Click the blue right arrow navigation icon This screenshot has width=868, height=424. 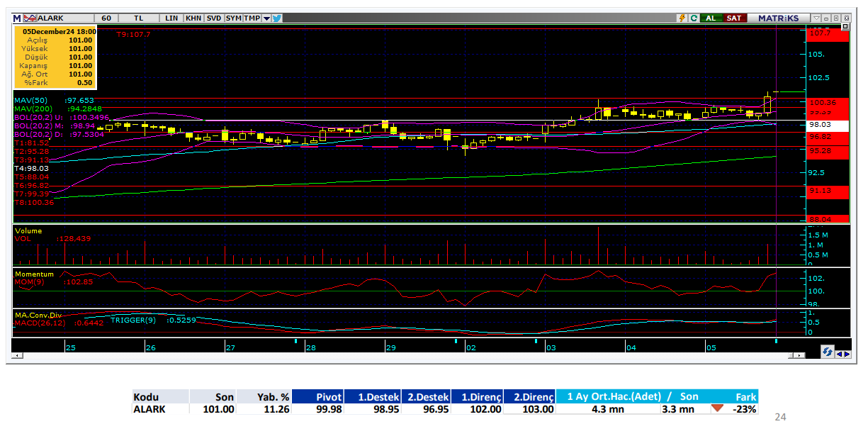[x=847, y=353]
